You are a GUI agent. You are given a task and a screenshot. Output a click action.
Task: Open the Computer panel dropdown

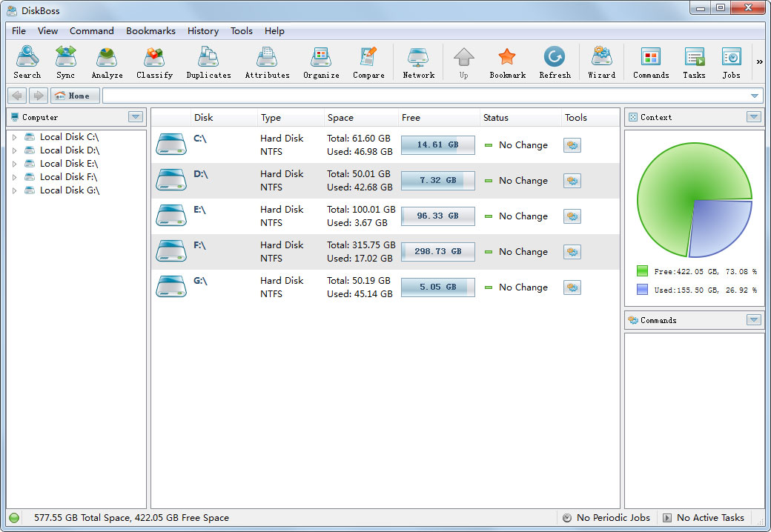(x=135, y=117)
